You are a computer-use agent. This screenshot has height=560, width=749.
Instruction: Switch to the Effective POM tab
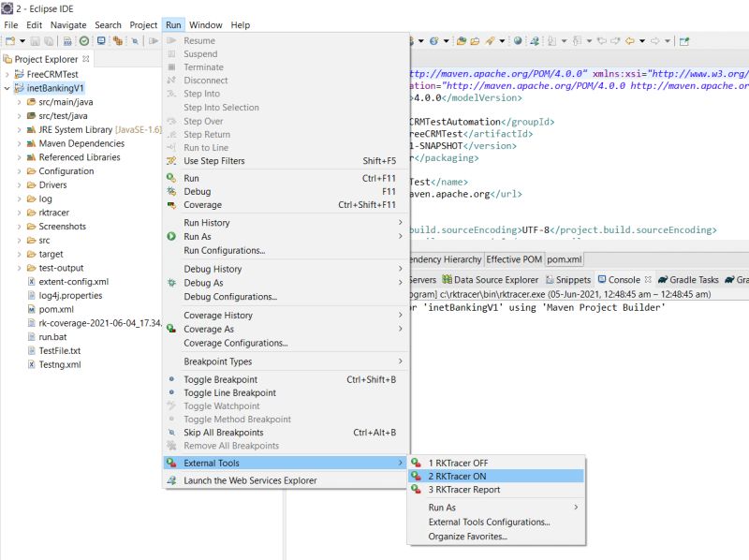click(513, 260)
